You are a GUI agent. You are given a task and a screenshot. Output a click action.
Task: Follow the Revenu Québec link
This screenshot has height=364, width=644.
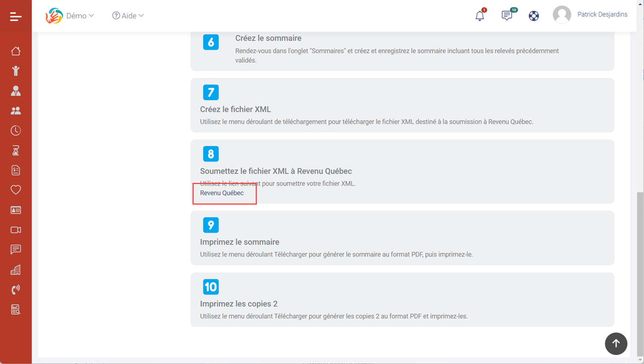click(222, 193)
